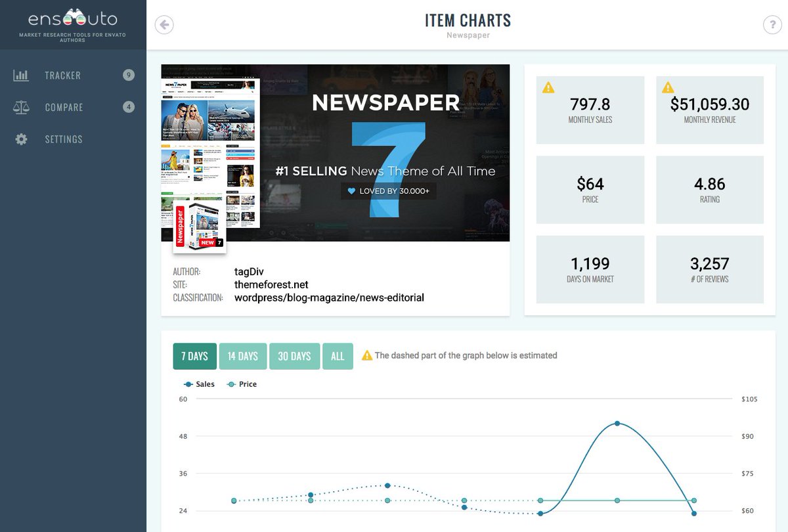The width and height of the screenshot is (788, 532).
Task: Click the $51,059.30 Monthly Revenue card
Action: coord(710,110)
